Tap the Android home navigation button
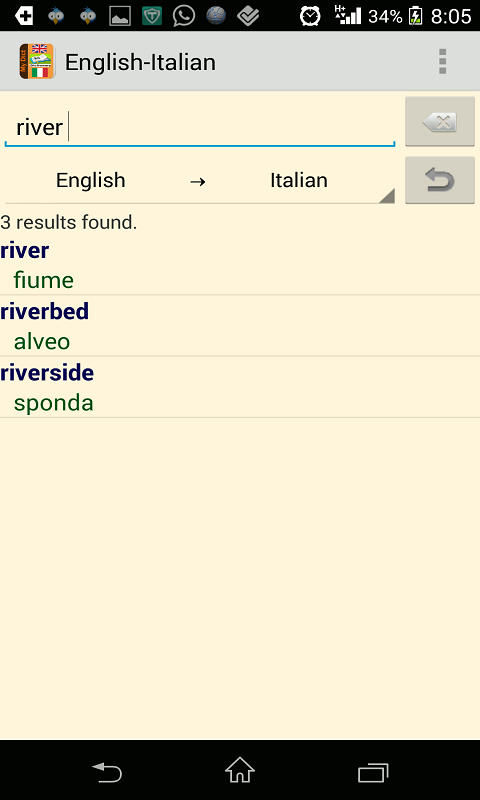The width and height of the screenshot is (480, 800). pos(240,770)
